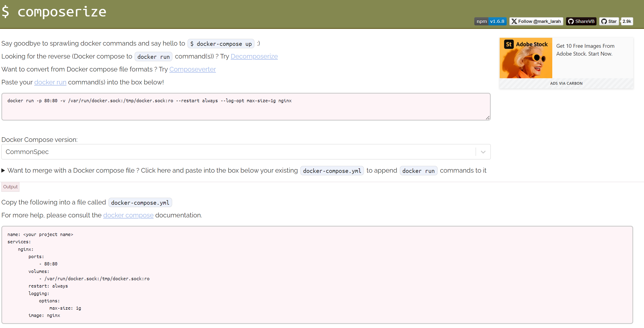Click the Star icon button on GitHub badge
Image resolution: width=644 pixels, height=328 pixels.
(604, 21)
